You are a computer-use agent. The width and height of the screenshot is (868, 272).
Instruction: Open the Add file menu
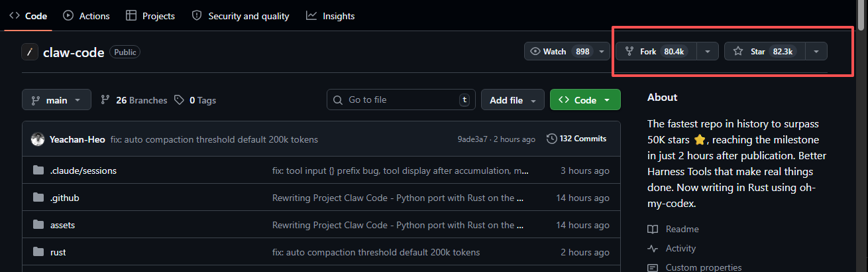[512, 100]
